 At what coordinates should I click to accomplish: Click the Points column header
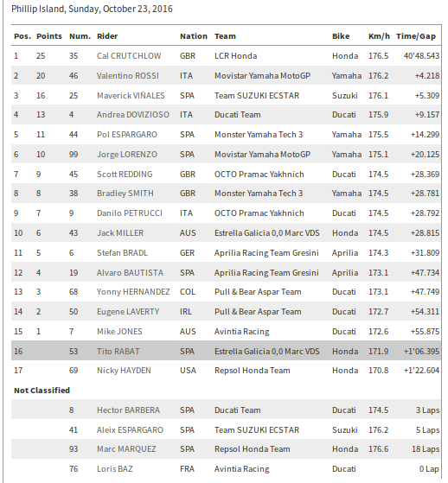(49, 36)
